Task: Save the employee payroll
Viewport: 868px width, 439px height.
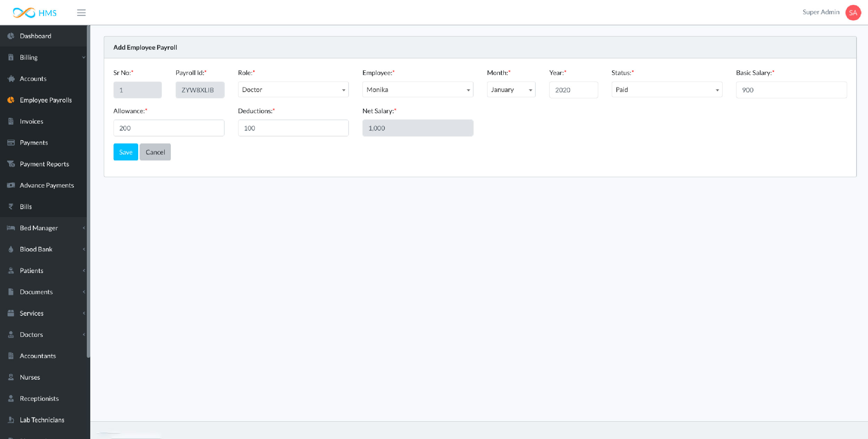Action: 125,152
